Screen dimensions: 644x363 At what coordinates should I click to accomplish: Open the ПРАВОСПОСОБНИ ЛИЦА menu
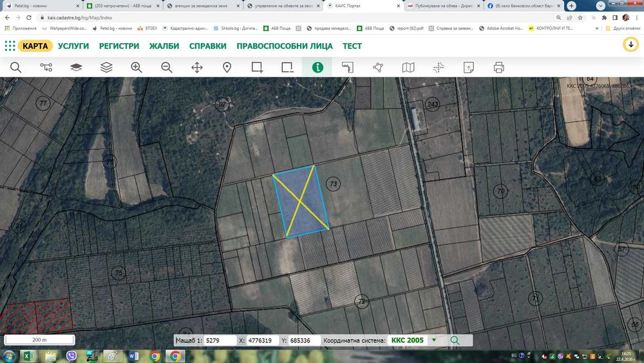(x=285, y=46)
